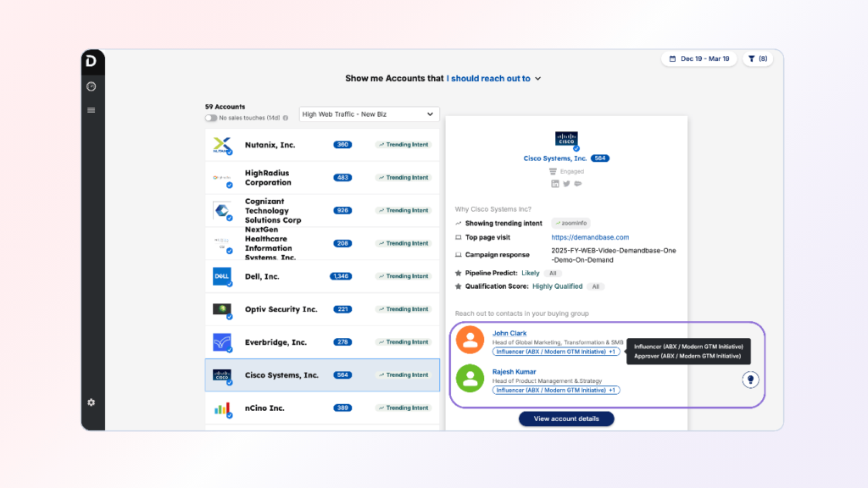Click View account details button
The image size is (868, 488).
[566, 419]
